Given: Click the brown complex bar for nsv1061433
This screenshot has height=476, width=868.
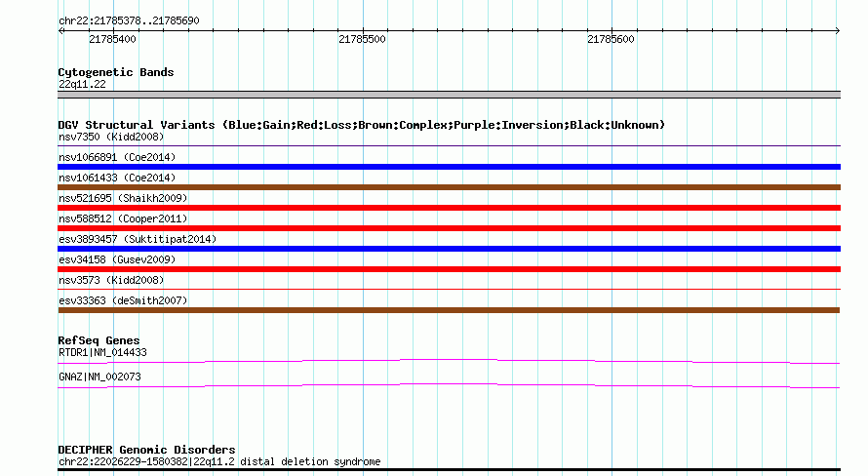Looking at the screenshot, I should tap(449, 187).
